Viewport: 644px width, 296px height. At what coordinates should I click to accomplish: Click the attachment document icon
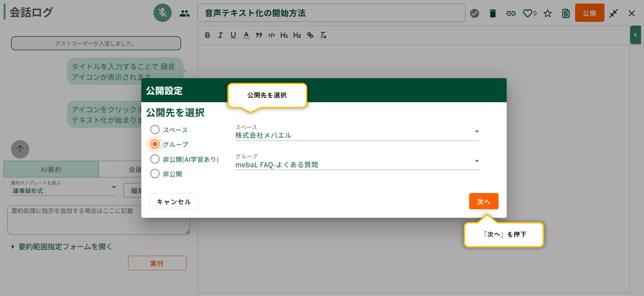coord(566,13)
